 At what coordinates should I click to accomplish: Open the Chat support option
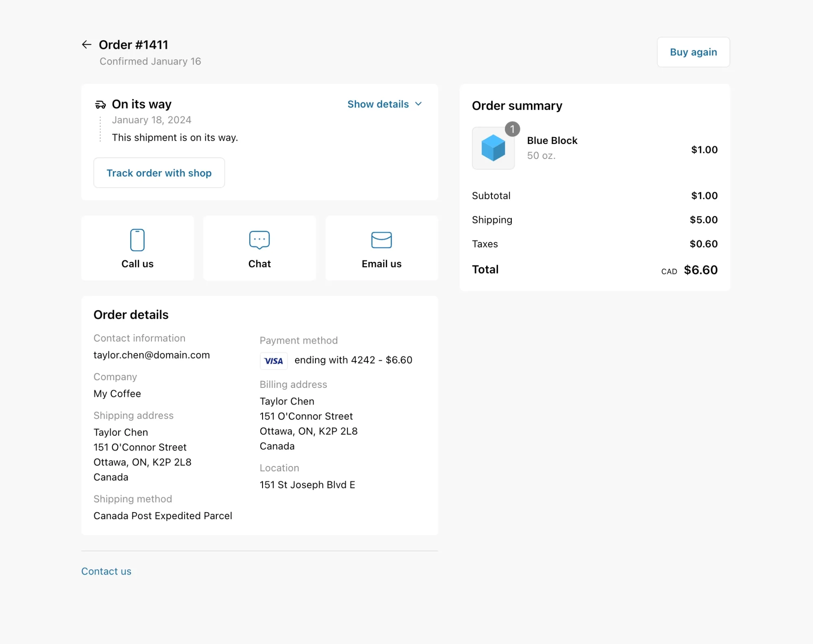coord(259,248)
